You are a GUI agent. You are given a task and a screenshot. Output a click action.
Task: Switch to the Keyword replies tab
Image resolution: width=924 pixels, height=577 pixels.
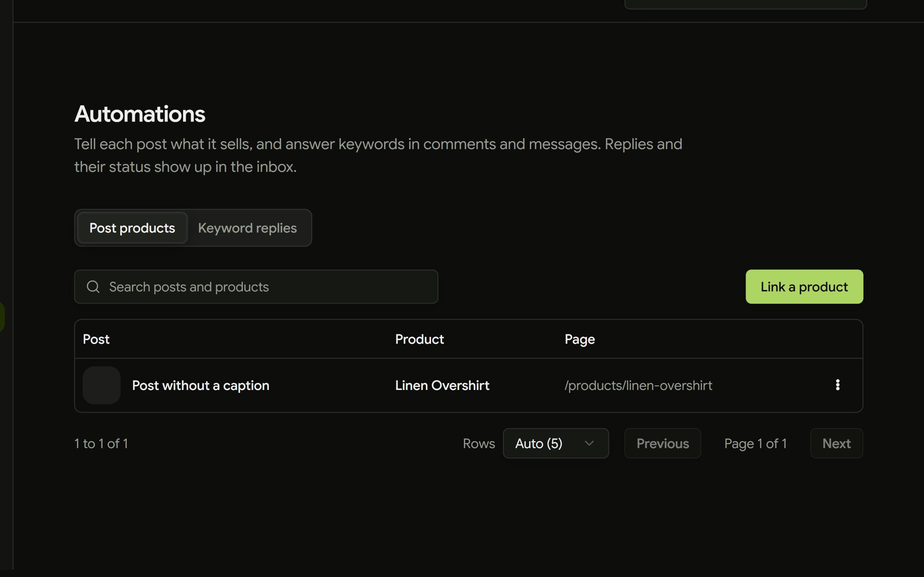[x=247, y=228]
